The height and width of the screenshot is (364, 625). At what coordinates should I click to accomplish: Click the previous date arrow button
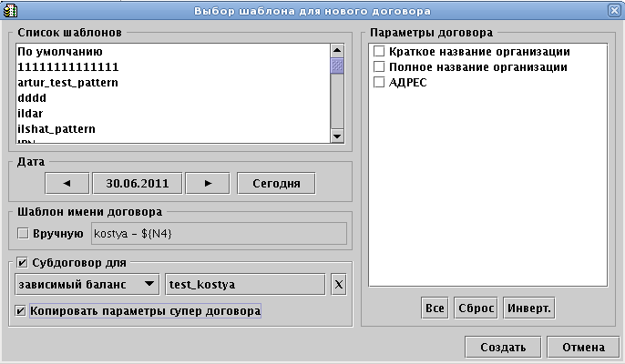(x=66, y=182)
